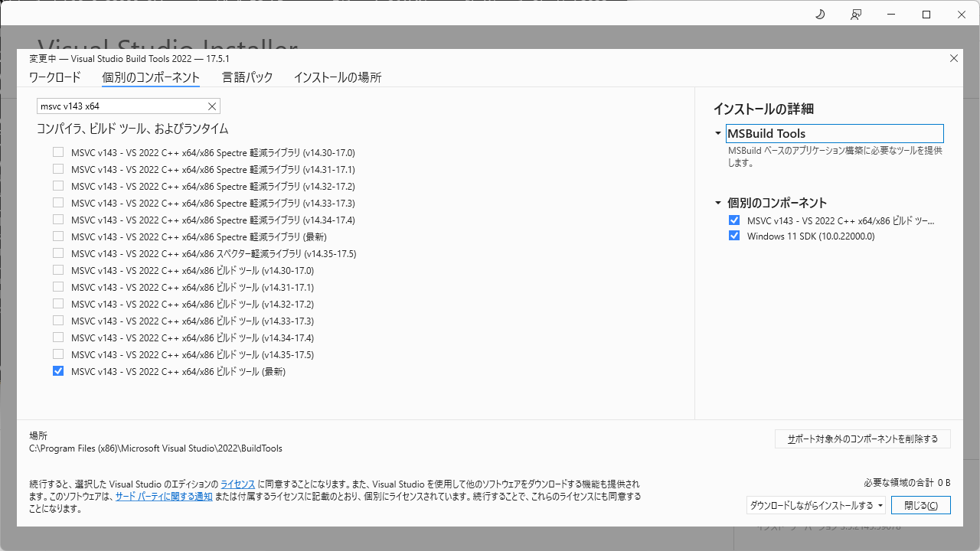980x551 pixels.
Task: Open the ライセンス link
Action: (x=238, y=484)
